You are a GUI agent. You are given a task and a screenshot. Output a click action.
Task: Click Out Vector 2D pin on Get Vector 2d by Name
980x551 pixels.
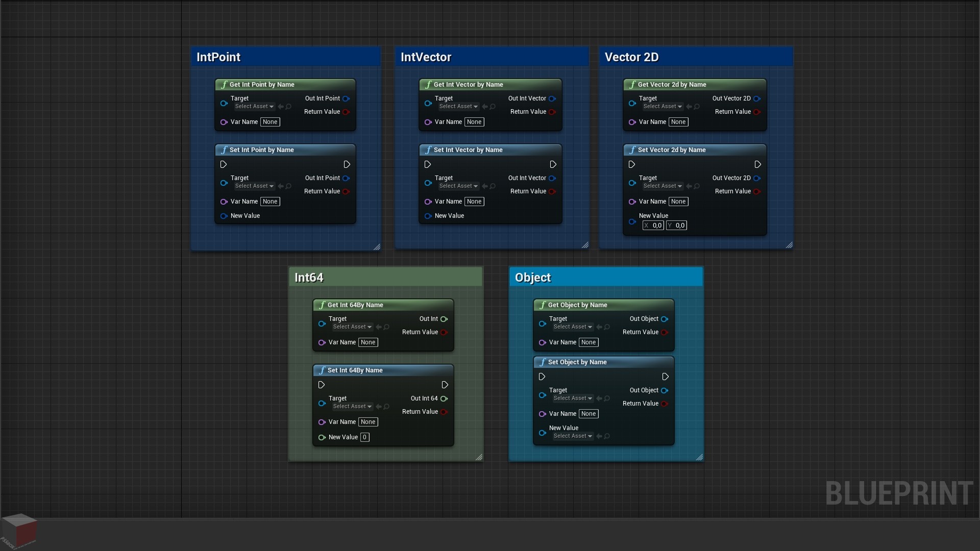click(x=757, y=98)
